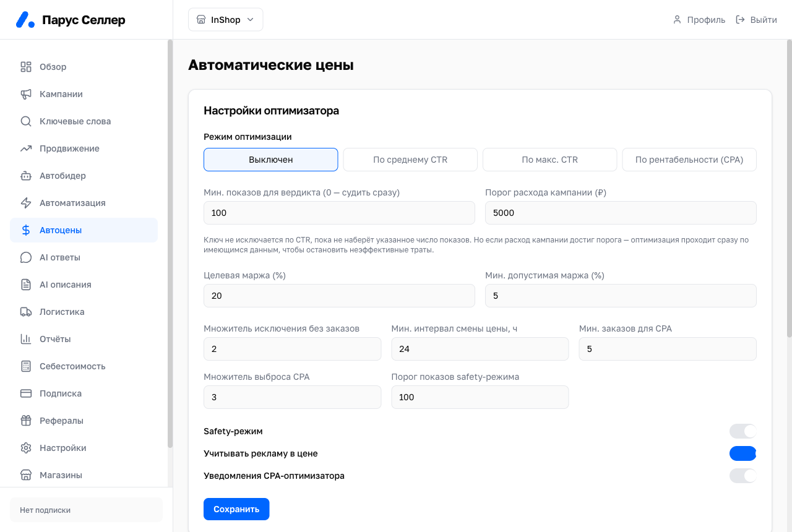
Task: Focus the Порог расхода кампании field
Action: (621, 213)
